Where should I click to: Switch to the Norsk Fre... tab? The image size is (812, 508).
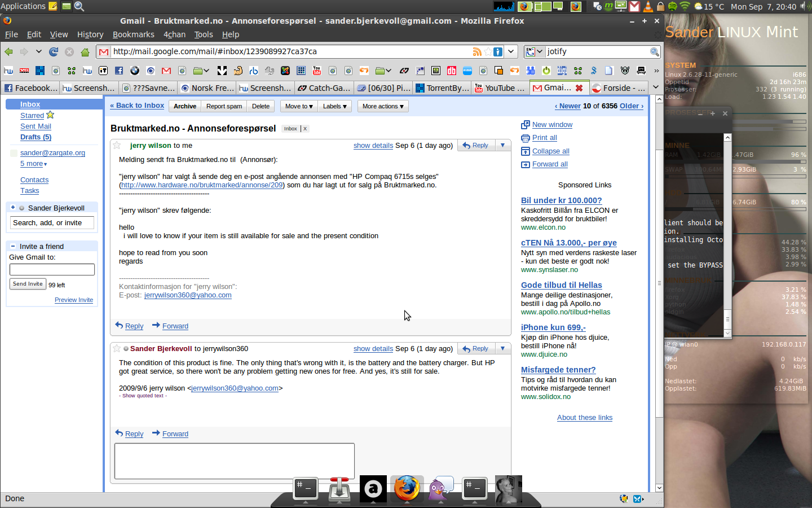[207, 87]
